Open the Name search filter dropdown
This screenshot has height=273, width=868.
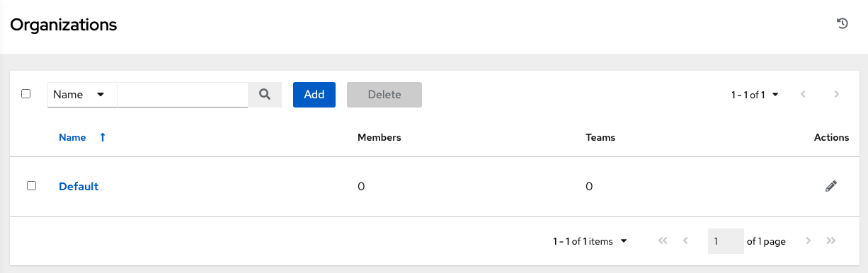tap(82, 95)
